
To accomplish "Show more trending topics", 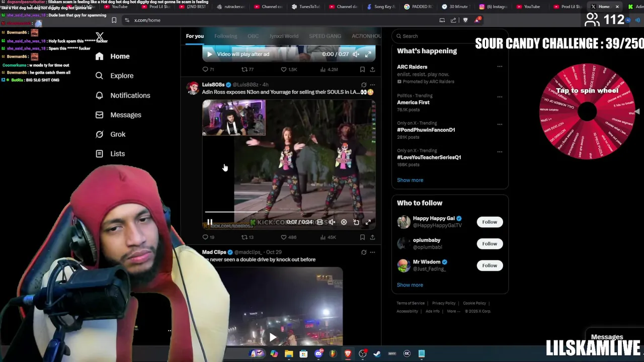I will [x=410, y=180].
